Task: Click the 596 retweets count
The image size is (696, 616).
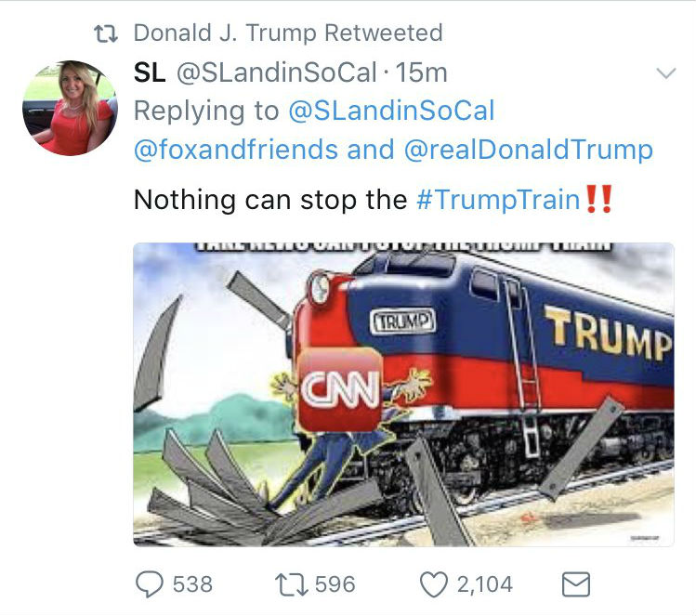Action: click(x=335, y=583)
